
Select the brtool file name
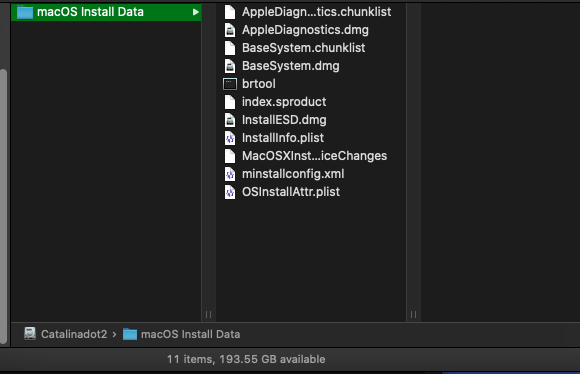[259, 84]
